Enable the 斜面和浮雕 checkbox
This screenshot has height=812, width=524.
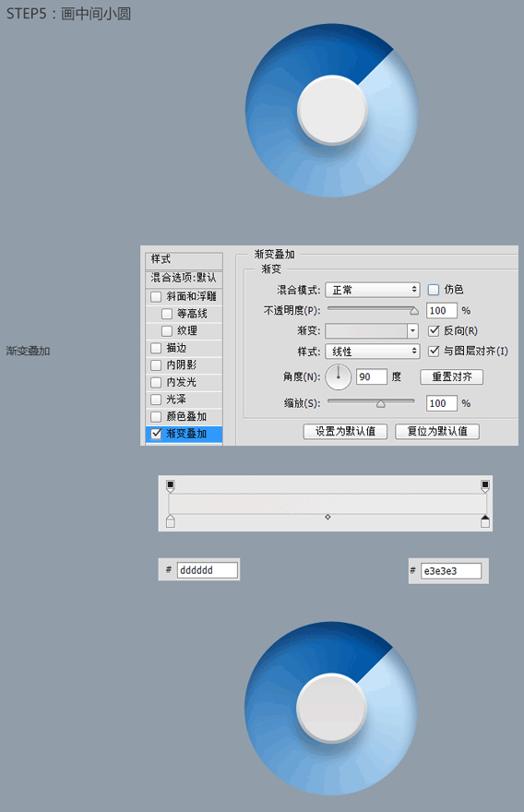[x=156, y=297]
